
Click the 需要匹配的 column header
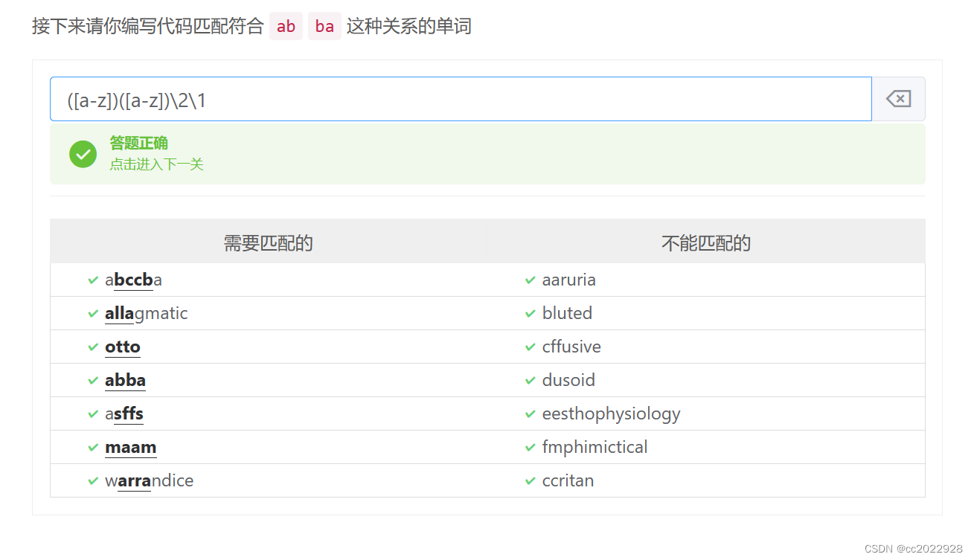click(269, 242)
